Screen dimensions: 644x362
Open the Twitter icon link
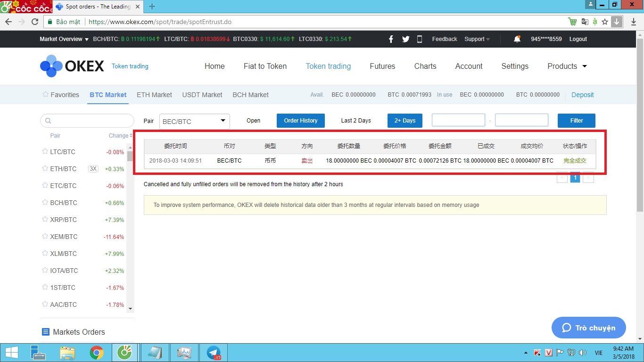point(405,39)
